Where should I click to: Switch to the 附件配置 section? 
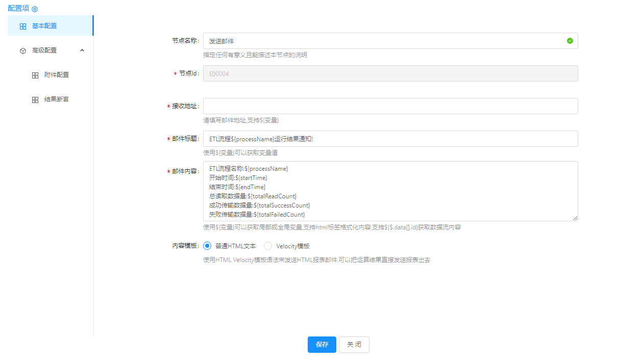pyautogui.click(x=56, y=75)
